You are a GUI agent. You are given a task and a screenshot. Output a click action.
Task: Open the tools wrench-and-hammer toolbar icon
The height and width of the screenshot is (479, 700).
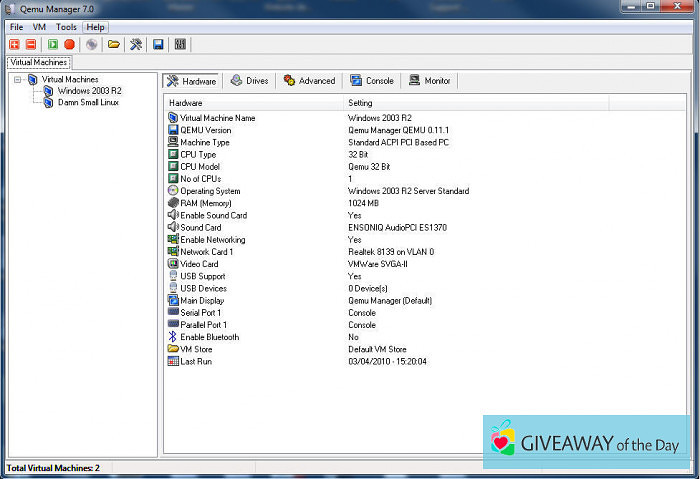coord(135,44)
